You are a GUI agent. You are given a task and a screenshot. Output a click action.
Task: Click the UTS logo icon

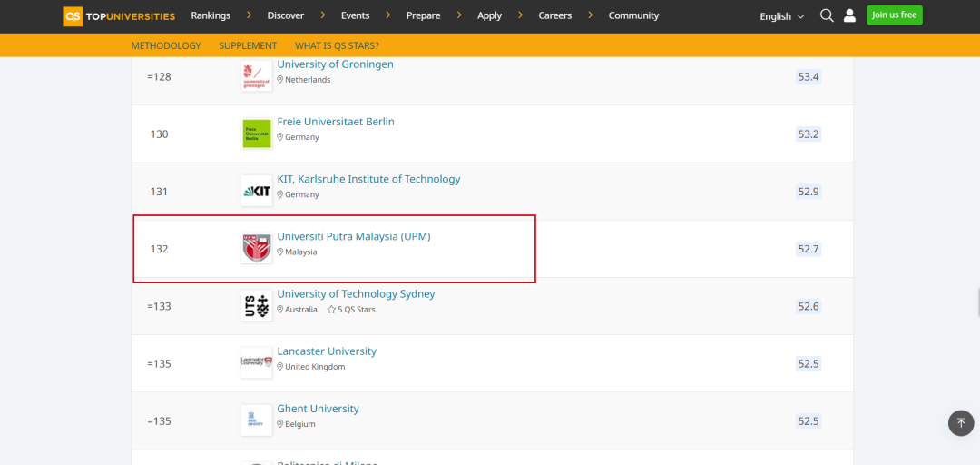[257, 306]
